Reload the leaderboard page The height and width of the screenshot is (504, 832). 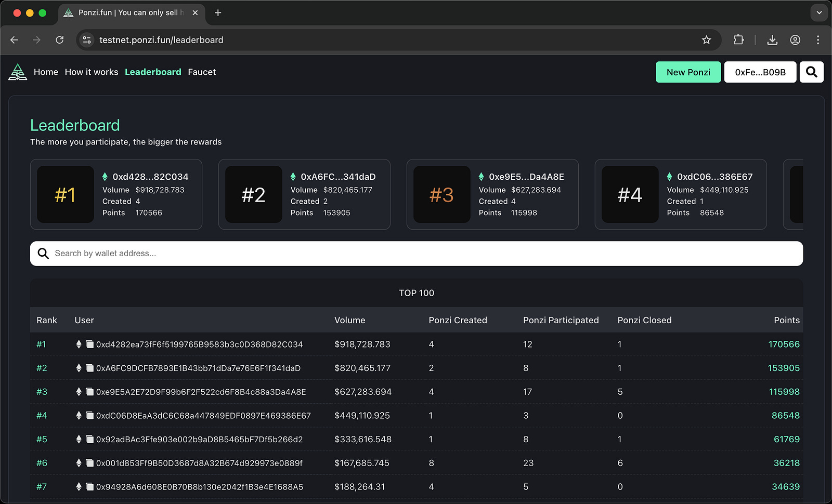60,40
